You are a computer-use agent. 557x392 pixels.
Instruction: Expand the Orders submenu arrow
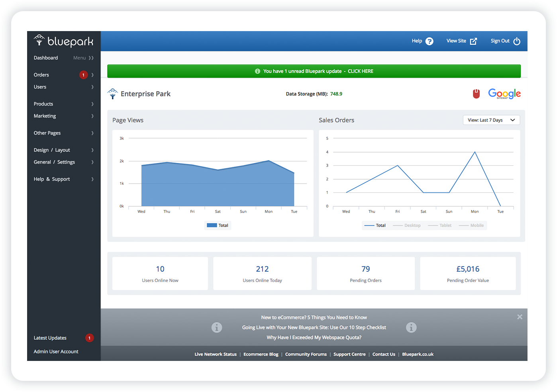click(92, 75)
